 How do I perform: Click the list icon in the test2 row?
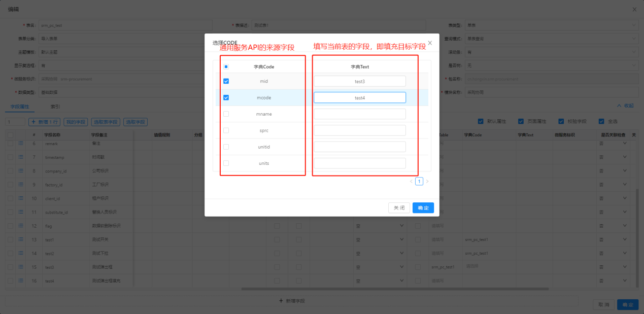tap(21, 253)
